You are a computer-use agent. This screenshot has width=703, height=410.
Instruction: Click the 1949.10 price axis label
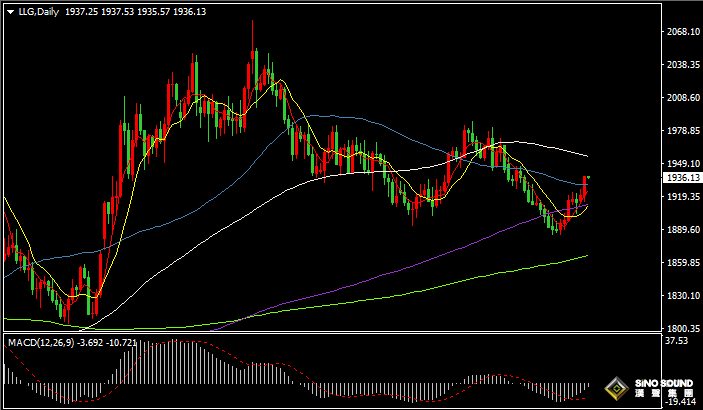coord(680,164)
